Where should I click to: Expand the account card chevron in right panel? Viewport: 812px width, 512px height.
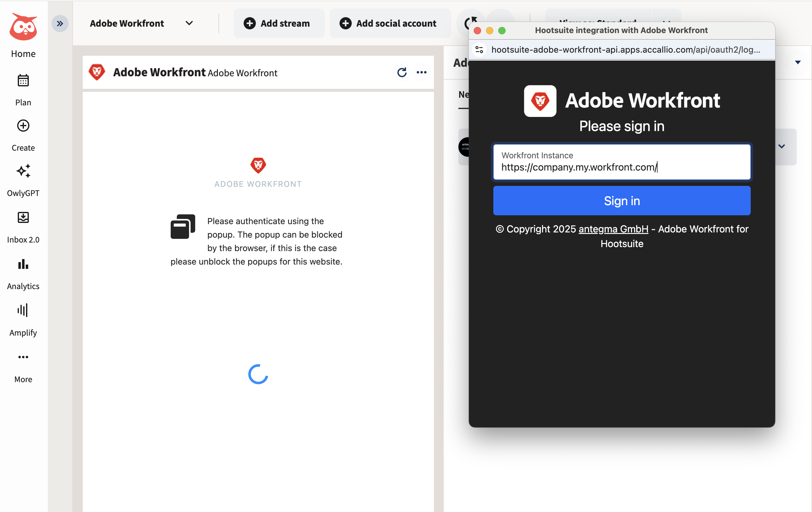tap(781, 146)
